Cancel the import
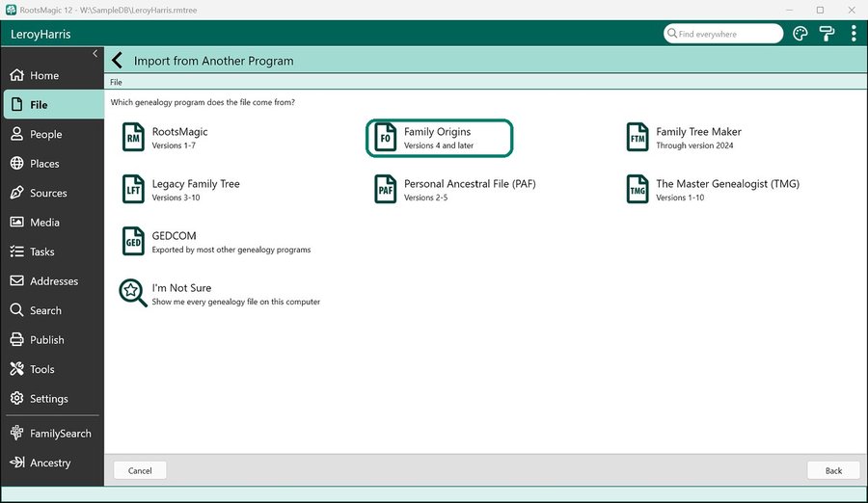The width and height of the screenshot is (868, 503). pyautogui.click(x=140, y=470)
